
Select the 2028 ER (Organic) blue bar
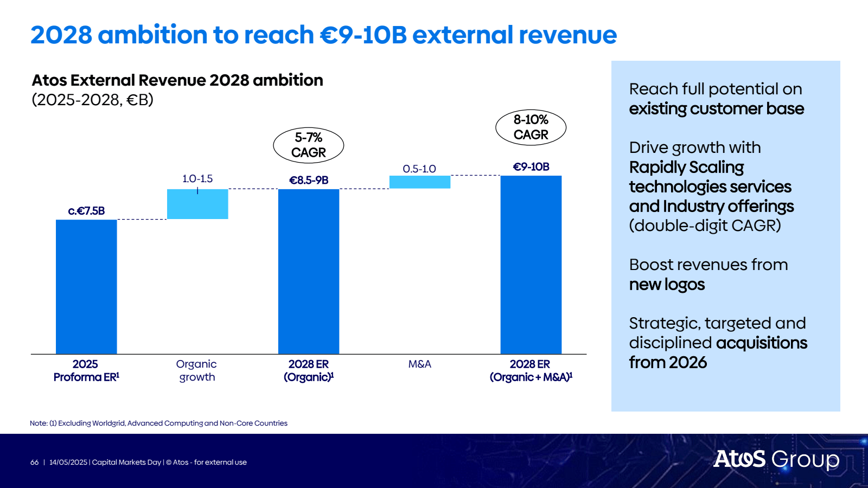(x=309, y=272)
